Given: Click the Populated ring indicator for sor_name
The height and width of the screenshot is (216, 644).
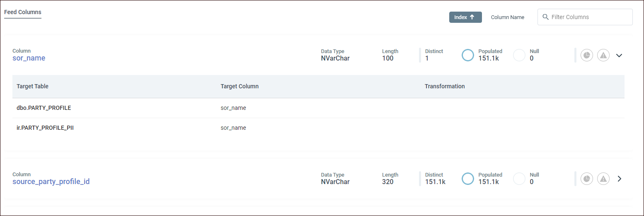Looking at the screenshot, I should coord(467,55).
